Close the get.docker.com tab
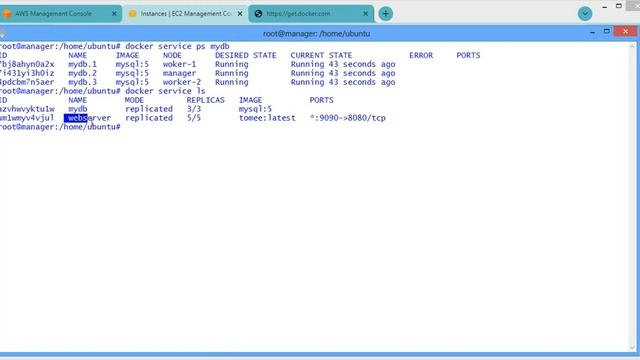This screenshot has height=360, width=640. point(365,13)
